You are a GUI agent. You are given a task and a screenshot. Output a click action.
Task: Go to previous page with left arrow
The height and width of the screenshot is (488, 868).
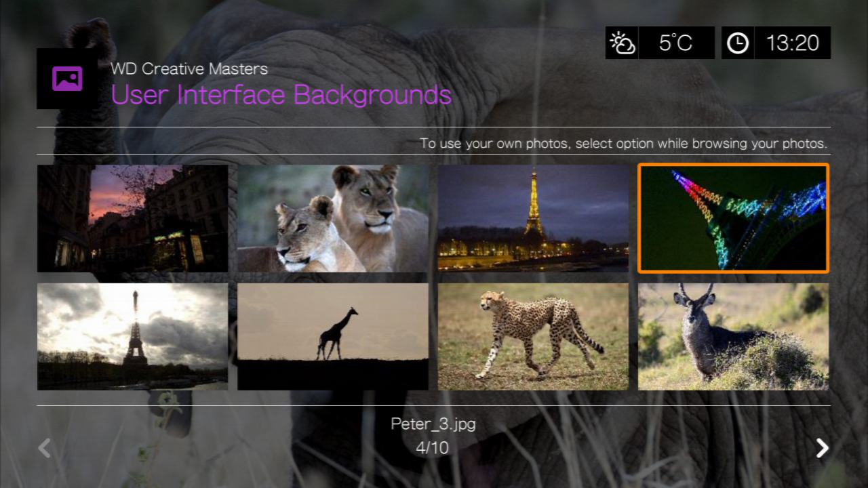44,448
